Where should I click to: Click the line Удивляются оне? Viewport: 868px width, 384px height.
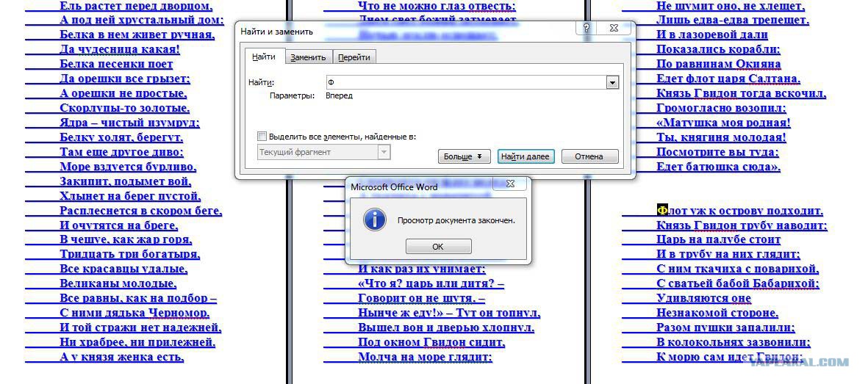pyautogui.click(x=703, y=298)
